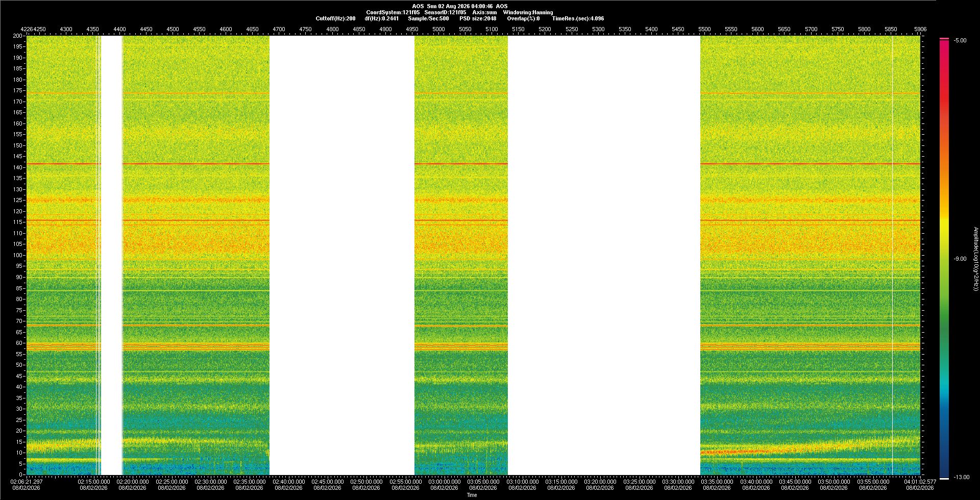The height and width of the screenshot is (500, 980).
Task: Click the 03:55:00.000 time tick label
Action: click(x=873, y=481)
